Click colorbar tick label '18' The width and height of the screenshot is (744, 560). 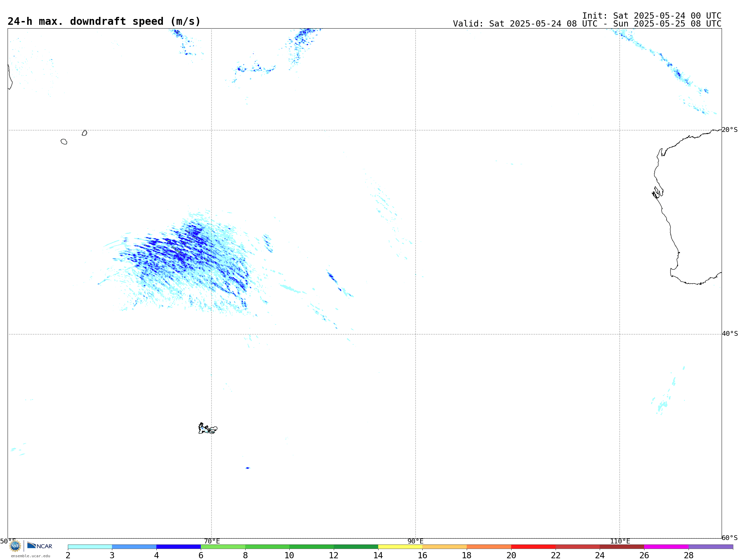[467, 556]
